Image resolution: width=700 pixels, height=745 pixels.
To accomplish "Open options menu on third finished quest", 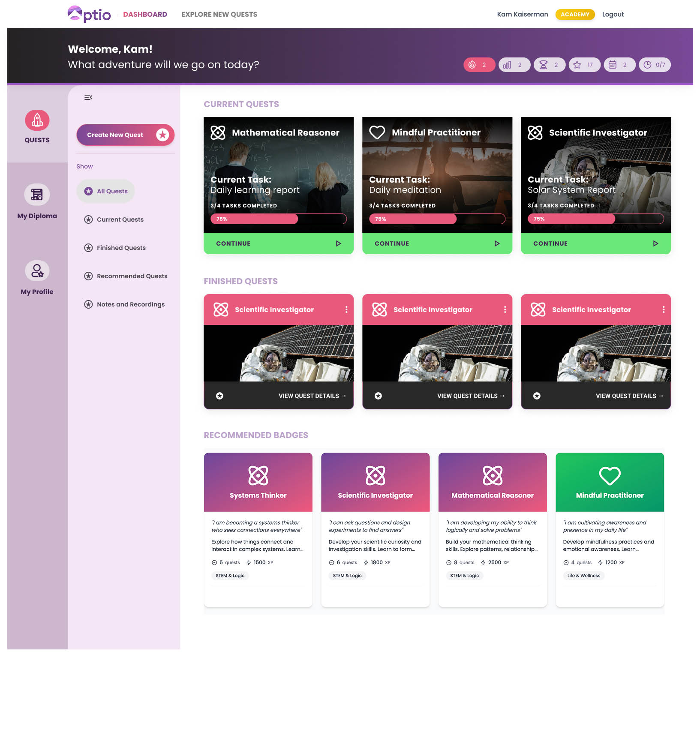I will click(664, 309).
